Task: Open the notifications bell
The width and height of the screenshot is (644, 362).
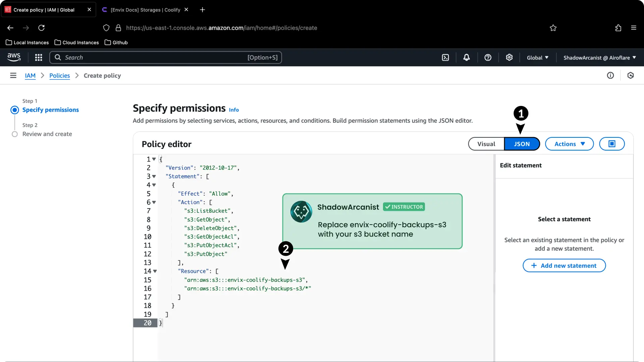Action: [x=467, y=57]
